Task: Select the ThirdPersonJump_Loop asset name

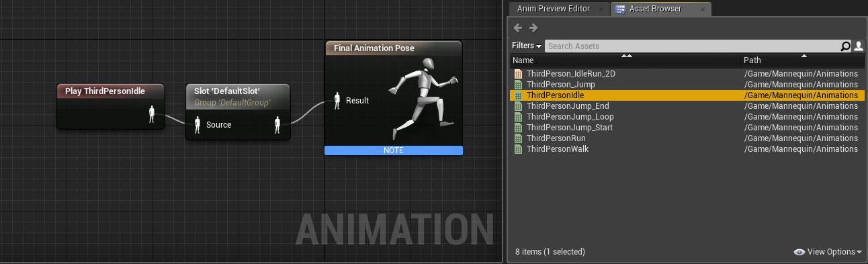Action: 570,117
